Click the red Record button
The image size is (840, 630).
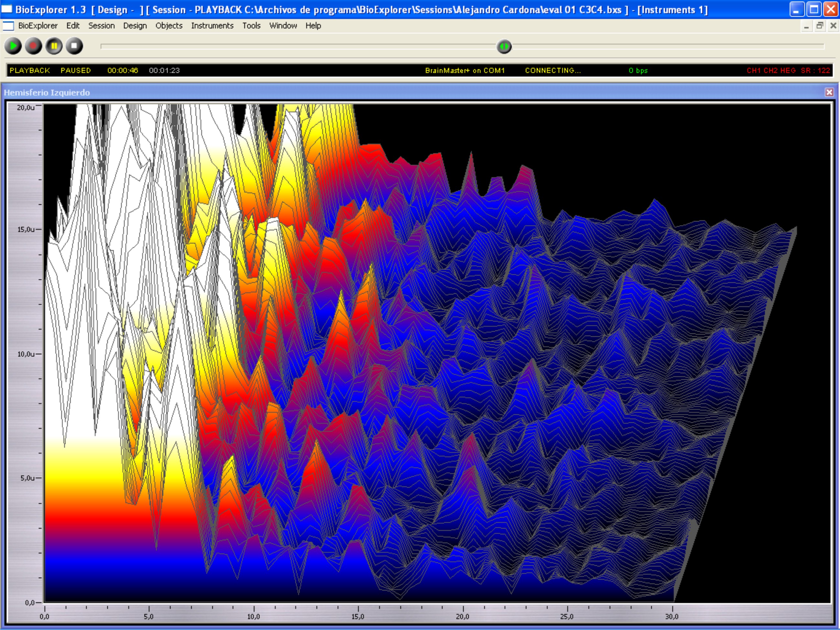pos(33,46)
